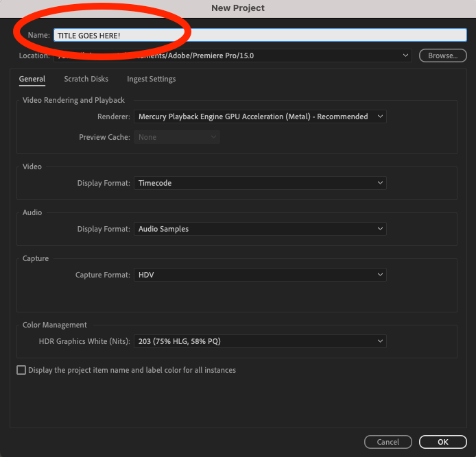The height and width of the screenshot is (457, 476).
Task: Open the Scratch Disks tab
Action: click(86, 79)
